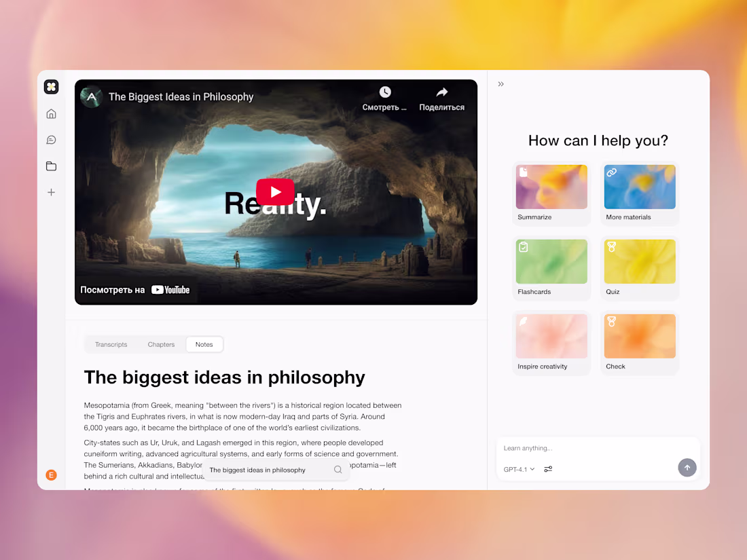
Task: Switch to the Chapters tab
Action: point(161,344)
